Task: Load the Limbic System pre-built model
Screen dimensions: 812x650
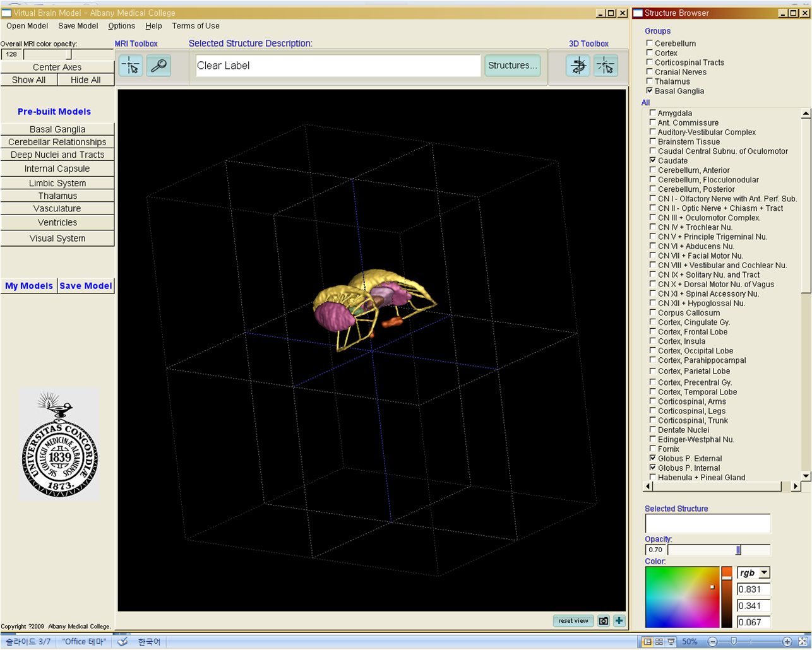Action: pos(57,183)
